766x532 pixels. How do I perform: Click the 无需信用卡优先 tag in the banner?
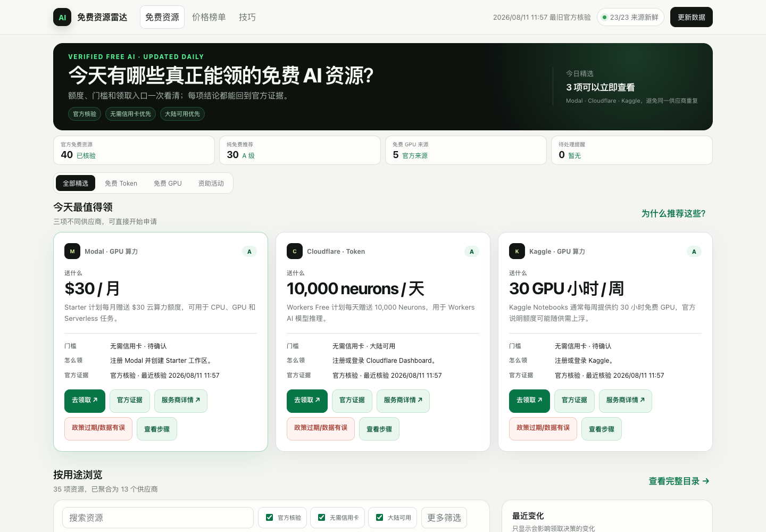coord(130,114)
